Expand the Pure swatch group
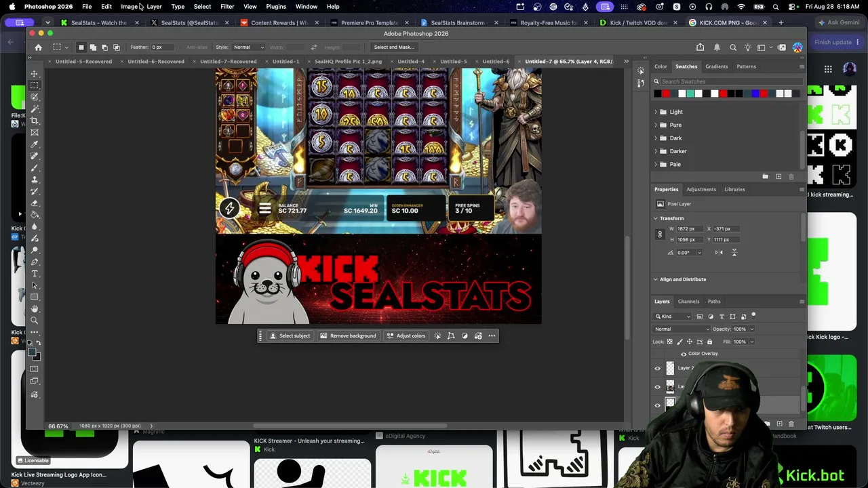This screenshot has height=488, width=868. pyautogui.click(x=656, y=125)
